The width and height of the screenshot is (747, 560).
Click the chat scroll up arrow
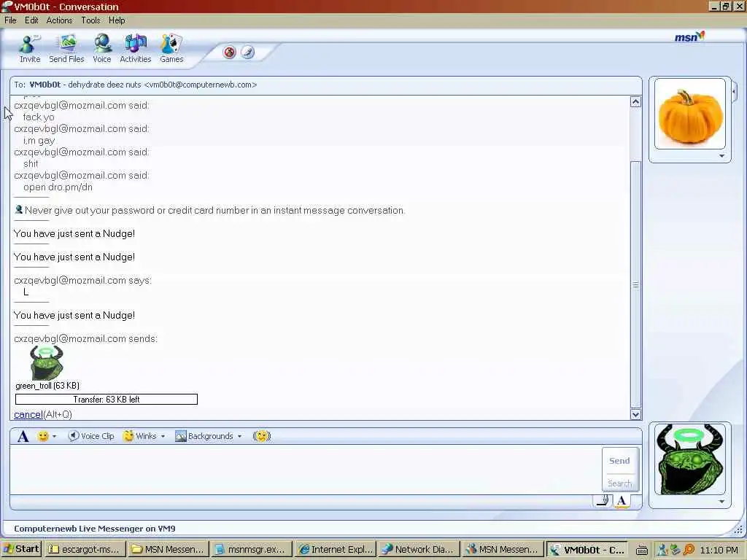click(635, 101)
